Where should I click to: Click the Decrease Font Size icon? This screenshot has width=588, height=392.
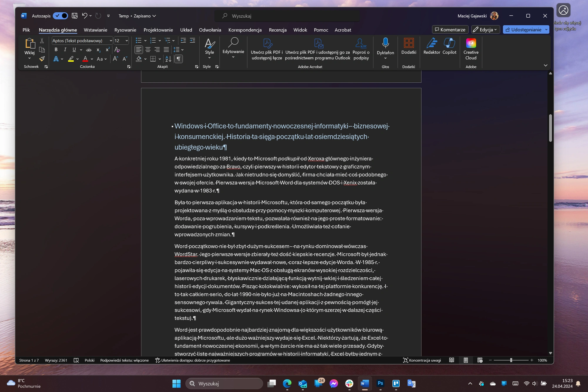(x=125, y=59)
